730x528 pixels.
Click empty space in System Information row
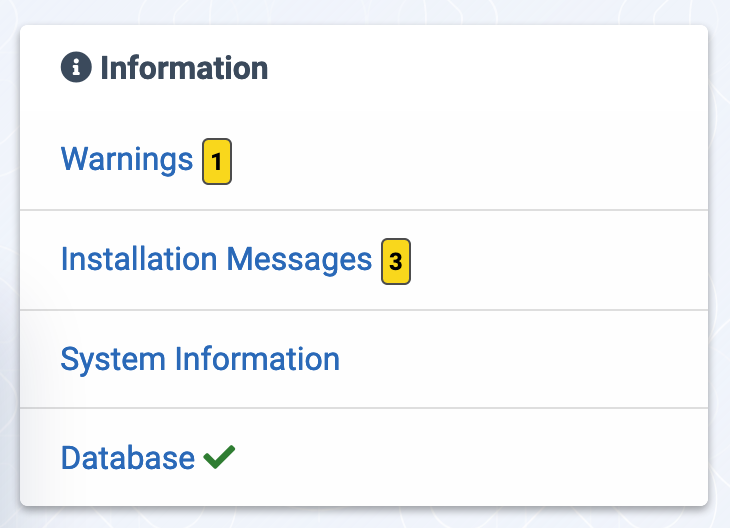(x=521, y=359)
